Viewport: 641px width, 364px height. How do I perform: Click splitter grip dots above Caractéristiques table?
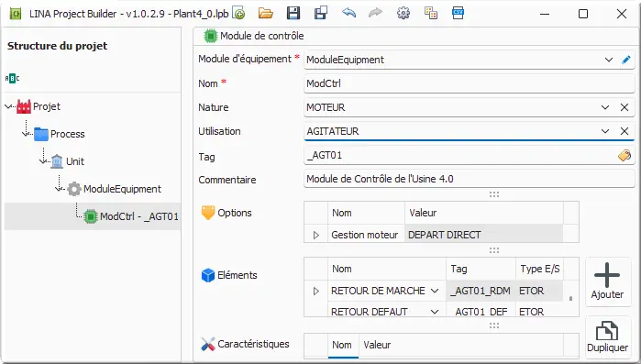494,325
